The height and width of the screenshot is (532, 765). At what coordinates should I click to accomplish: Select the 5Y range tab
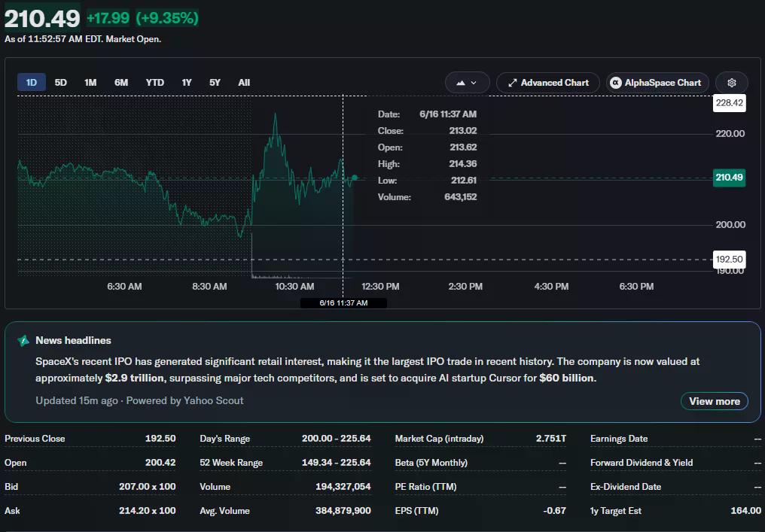point(215,83)
